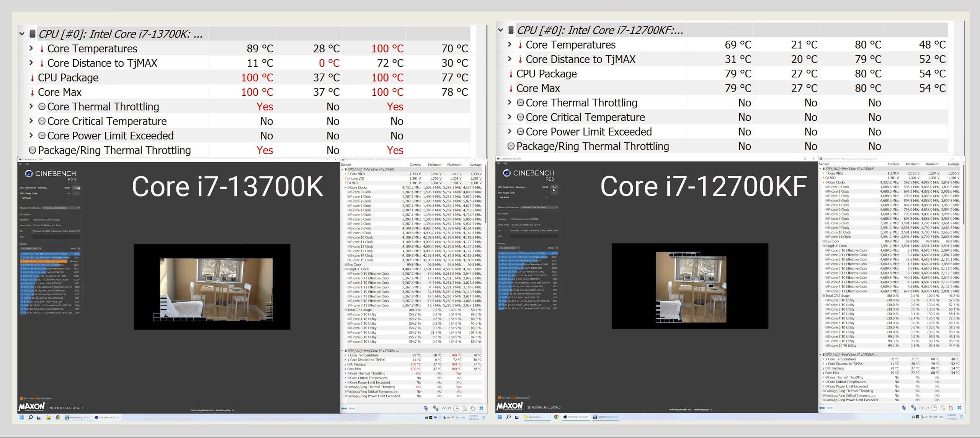This screenshot has width=980, height=438.
Task: Switch to HWiNFO64 on the left taskbar
Action: [77, 417]
